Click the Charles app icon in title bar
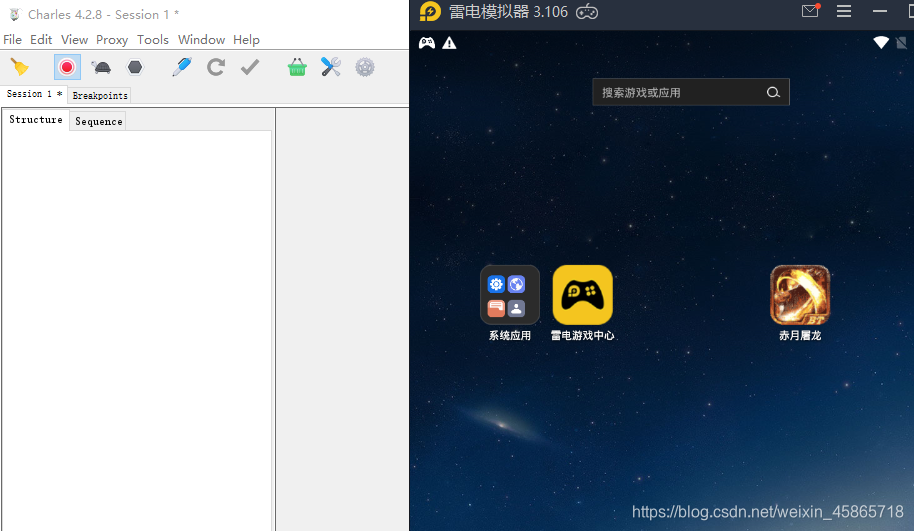Image resolution: width=914 pixels, height=531 pixels. (15, 15)
